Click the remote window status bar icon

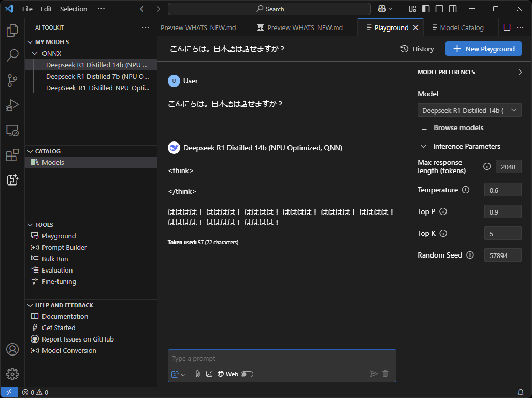pos(9,393)
